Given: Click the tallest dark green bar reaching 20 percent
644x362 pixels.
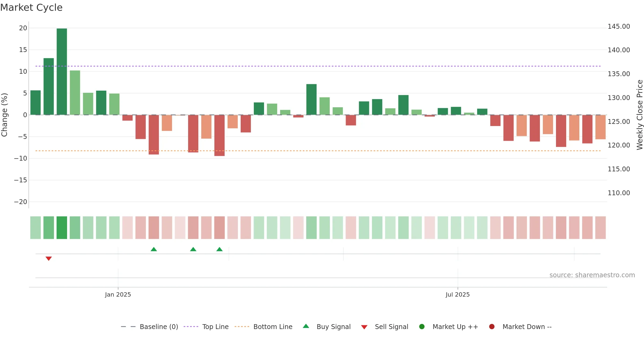Looking at the screenshot, I should [x=62, y=72].
